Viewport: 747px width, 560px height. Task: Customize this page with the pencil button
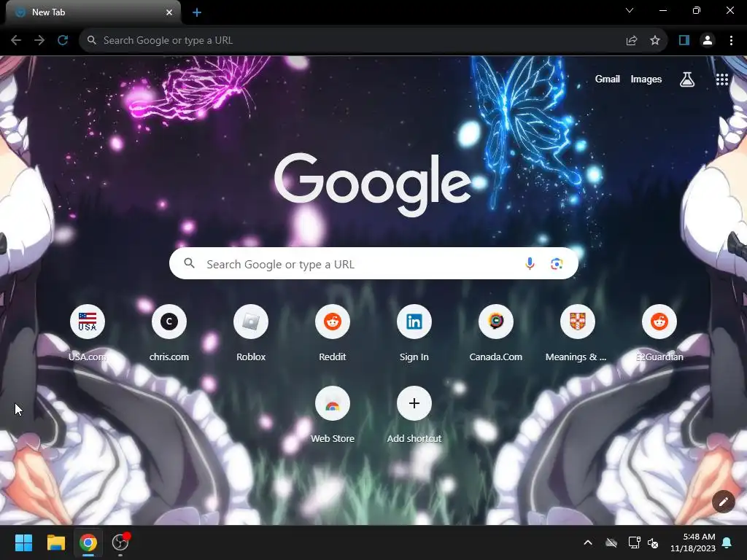coord(723,502)
